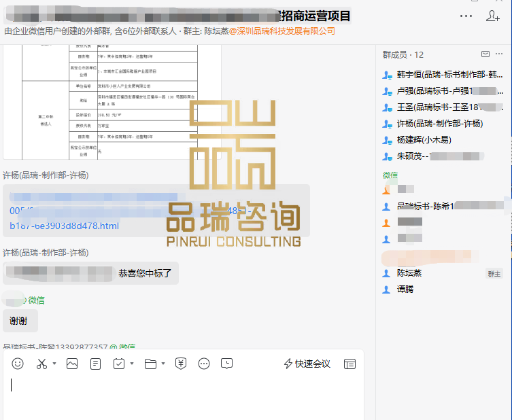Start a 快速会议 quick meeting
Image resolution: width=512 pixels, height=420 pixels.
[307, 364]
